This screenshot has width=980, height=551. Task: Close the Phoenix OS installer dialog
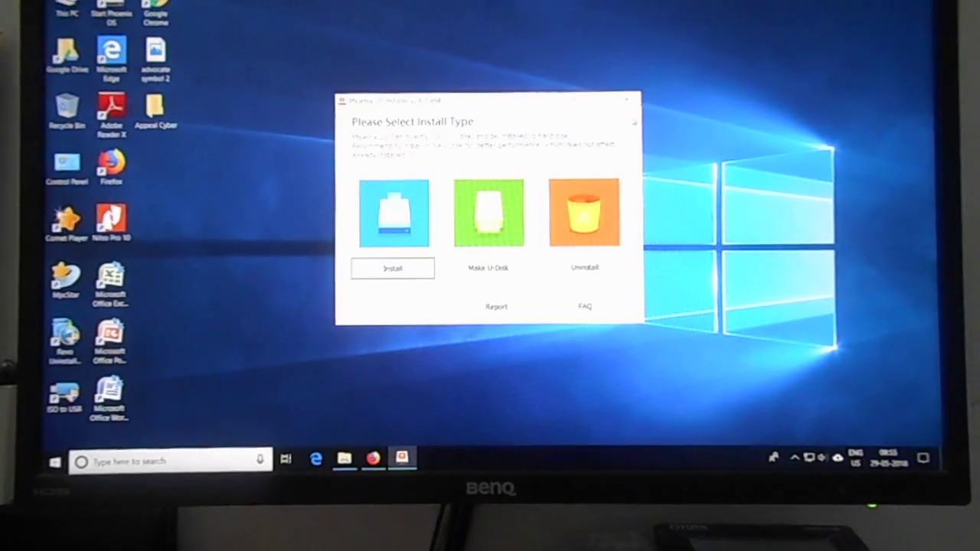[627, 100]
